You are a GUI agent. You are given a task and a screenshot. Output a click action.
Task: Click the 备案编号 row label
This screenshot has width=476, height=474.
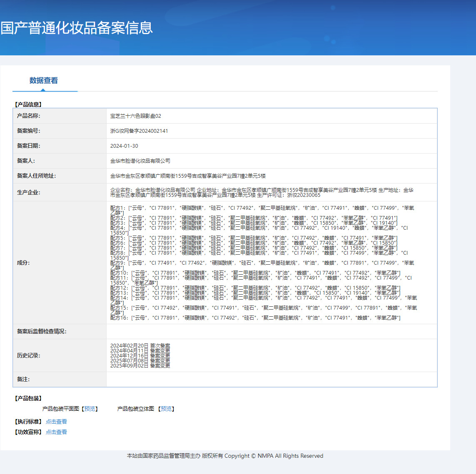(x=29, y=131)
